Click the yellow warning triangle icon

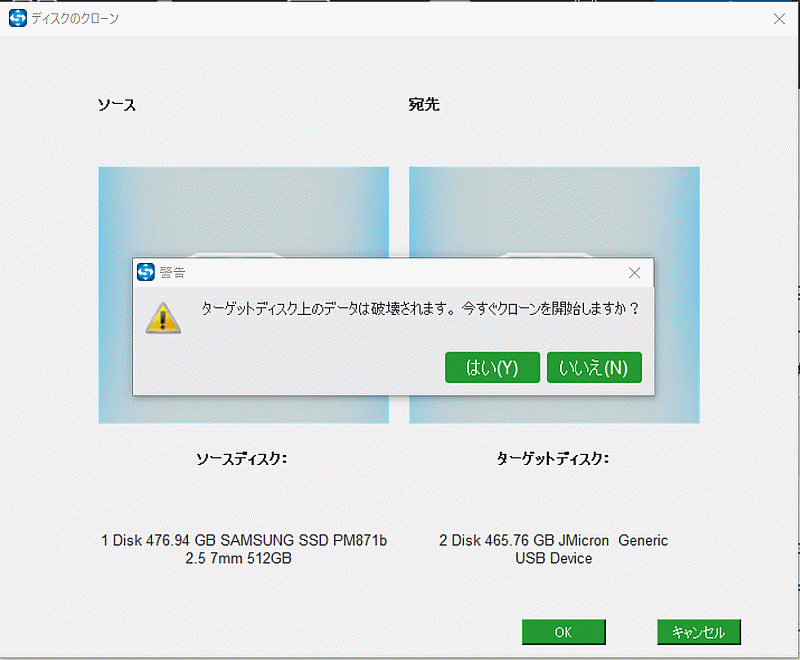point(163,318)
